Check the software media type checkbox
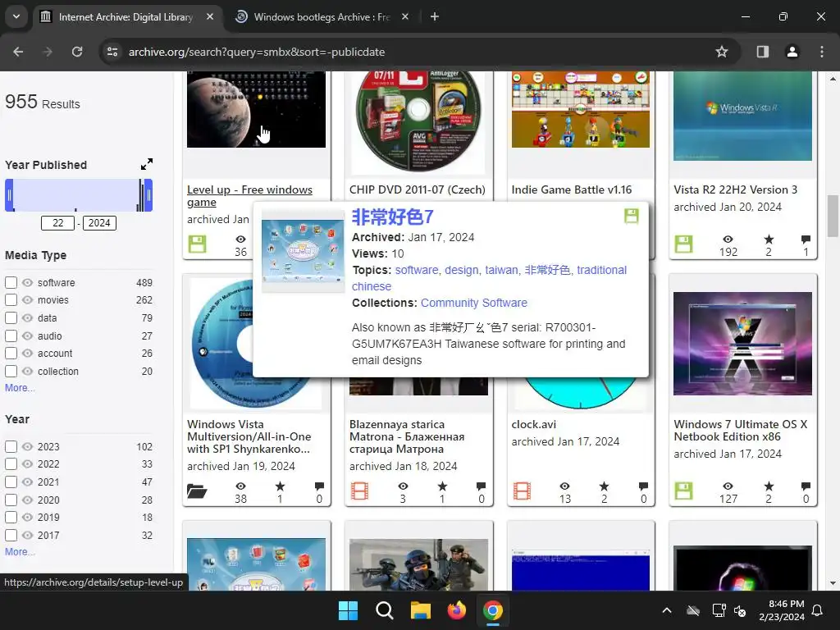Viewport: 840px width, 630px height. click(x=11, y=282)
